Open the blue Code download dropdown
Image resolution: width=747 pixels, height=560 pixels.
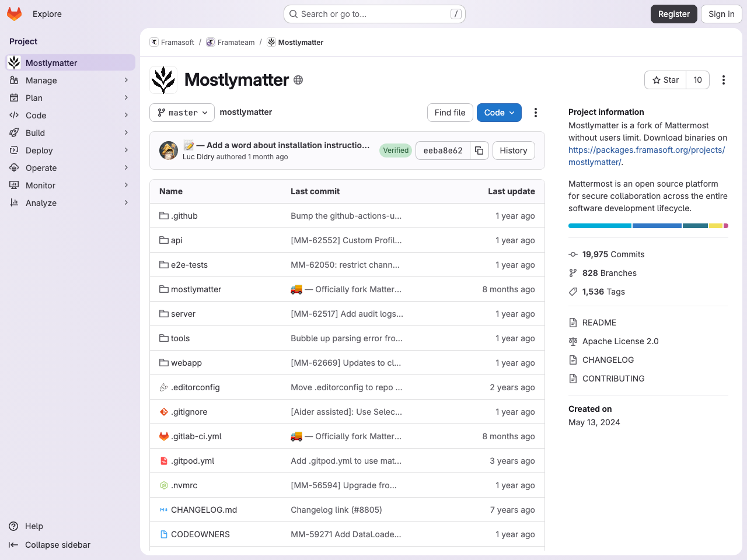click(x=499, y=113)
